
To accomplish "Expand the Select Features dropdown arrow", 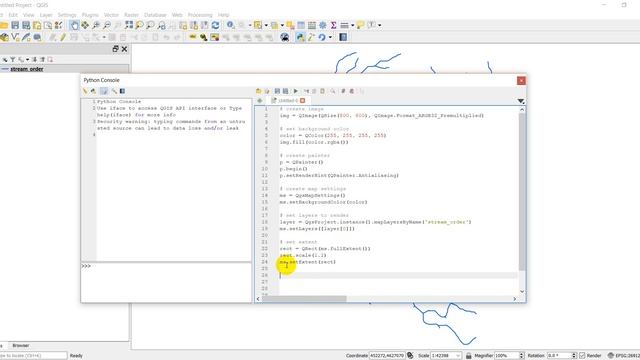I will click(266, 25).
